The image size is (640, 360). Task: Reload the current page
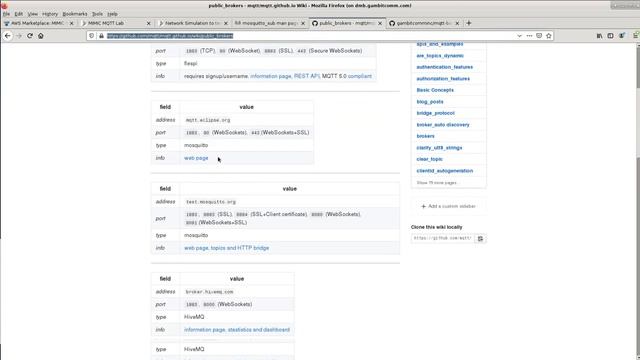coord(30,36)
